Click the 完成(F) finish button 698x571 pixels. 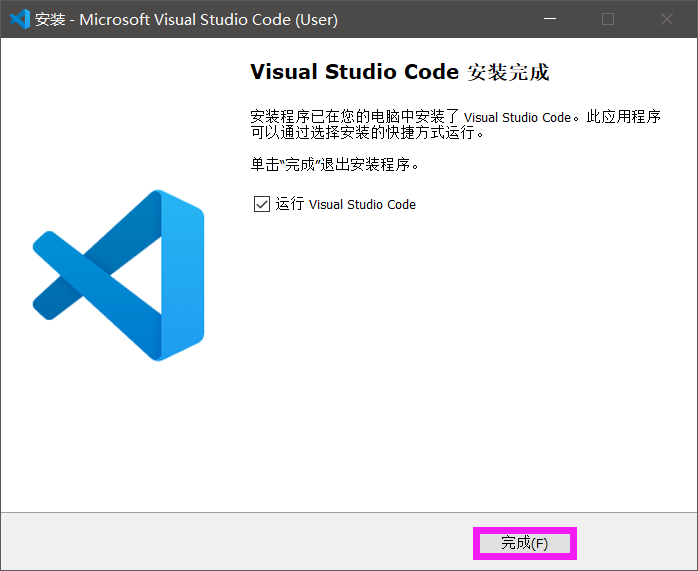tap(524, 543)
